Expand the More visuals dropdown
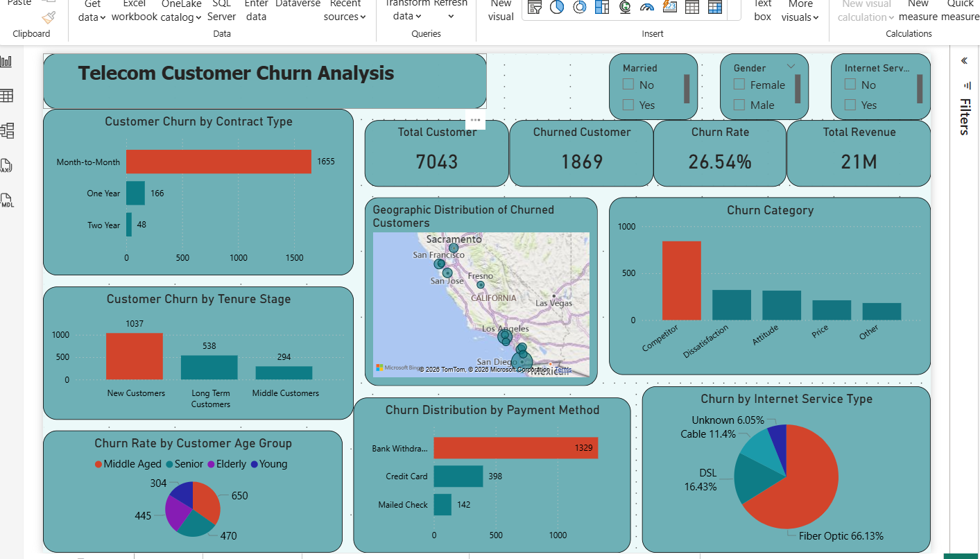 click(816, 17)
